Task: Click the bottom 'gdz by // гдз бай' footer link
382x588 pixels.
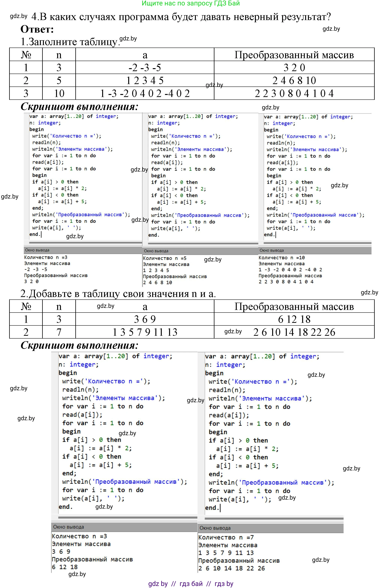Action: point(191,584)
